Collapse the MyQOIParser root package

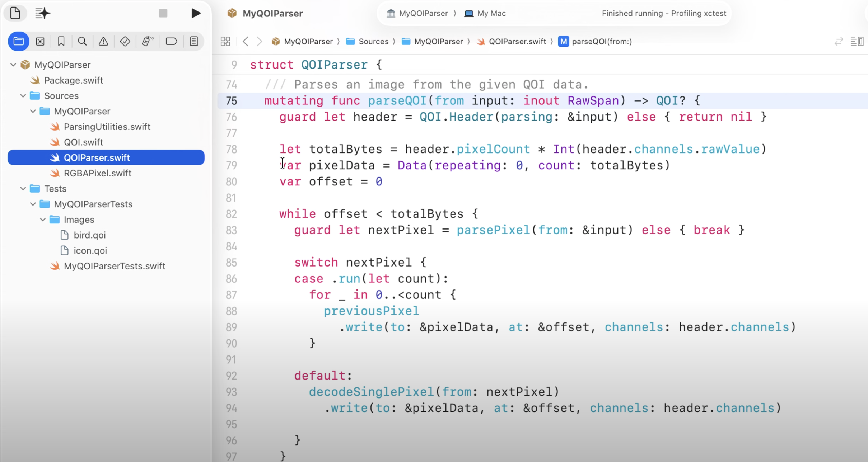point(13,65)
